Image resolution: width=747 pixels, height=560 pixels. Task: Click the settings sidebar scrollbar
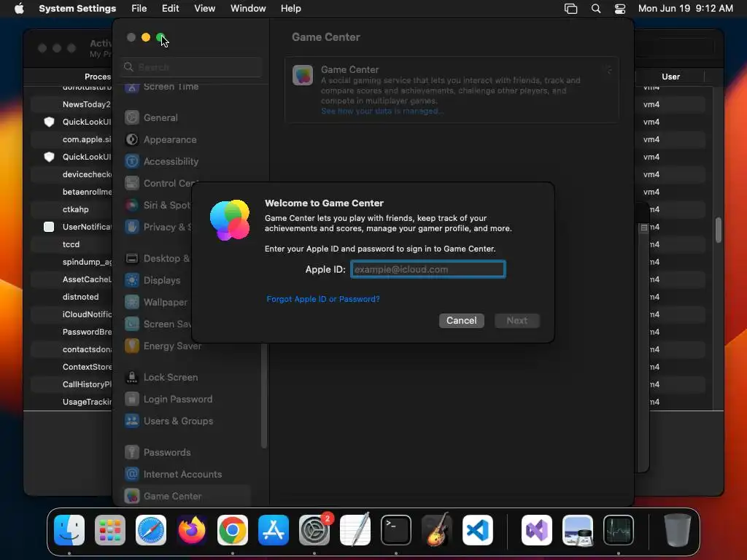pyautogui.click(x=264, y=396)
